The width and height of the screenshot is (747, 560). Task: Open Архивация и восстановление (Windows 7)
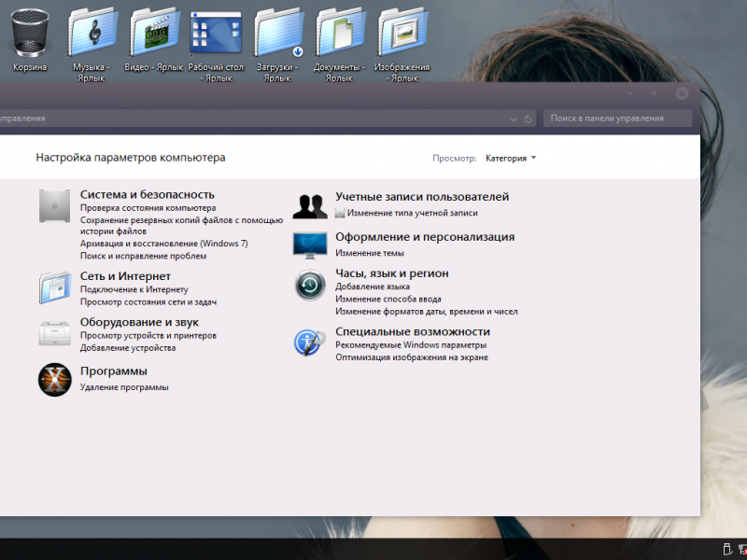click(164, 244)
